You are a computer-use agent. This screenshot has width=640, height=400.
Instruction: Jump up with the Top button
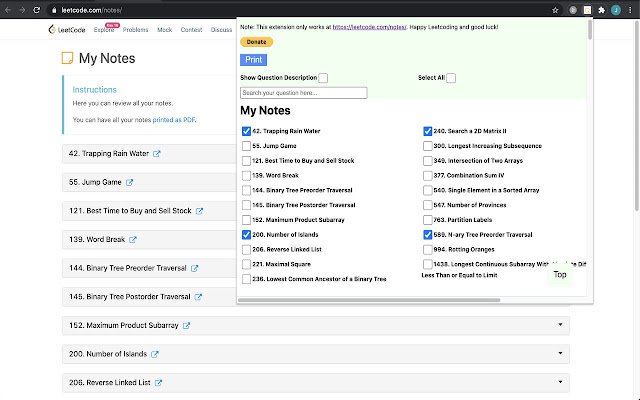coord(560,275)
